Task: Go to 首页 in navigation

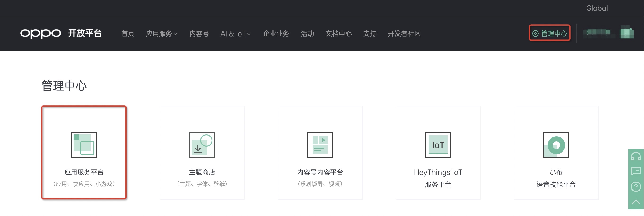Action: click(128, 33)
